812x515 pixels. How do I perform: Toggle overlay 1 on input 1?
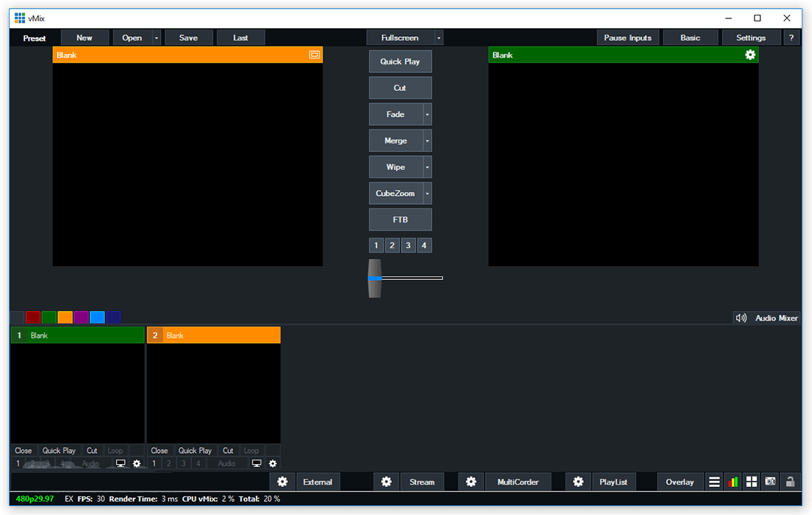click(x=18, y=464)
